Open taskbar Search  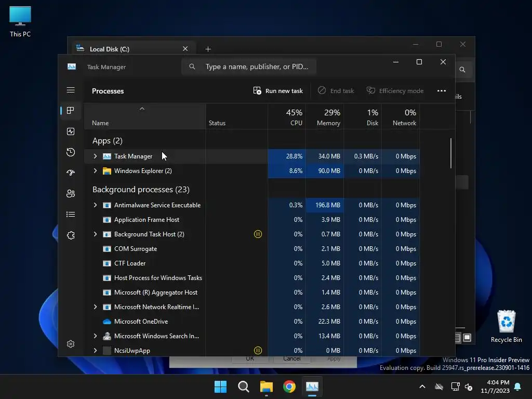243,387
